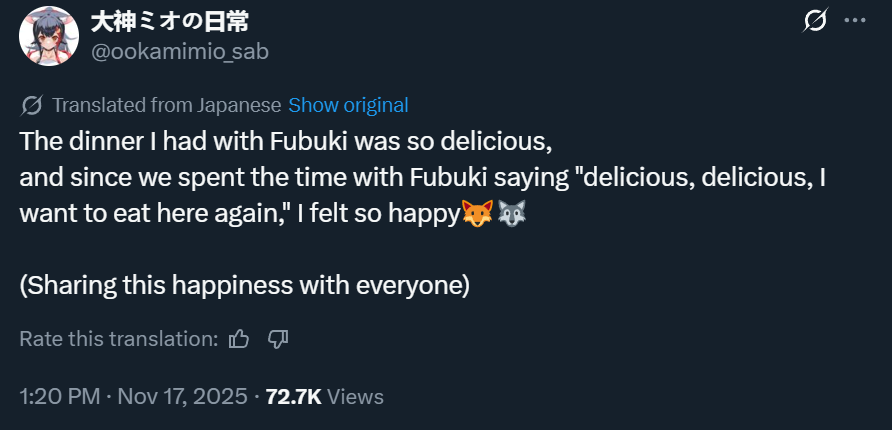
Task: Open the 大神ミオの日常 profile avatar
Action: pyautogui.click(x=49, y=36)
